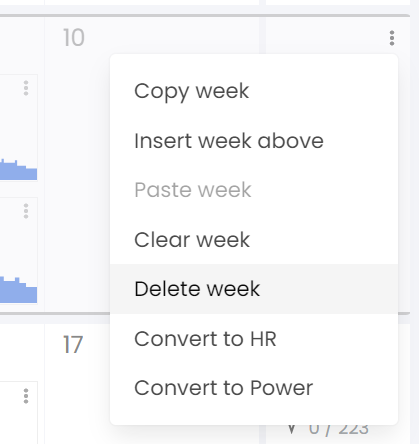Open options of the lower week 10 workout card
The height and width of the screenshot is (444, 419).
[26, 211]
